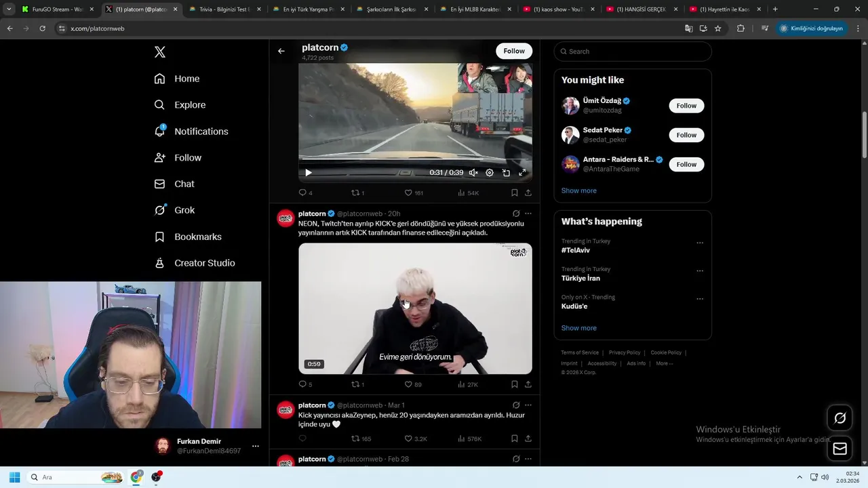Show more under What's happening
The height and width of the screenshot is (488, 868).
click(579, 328)
